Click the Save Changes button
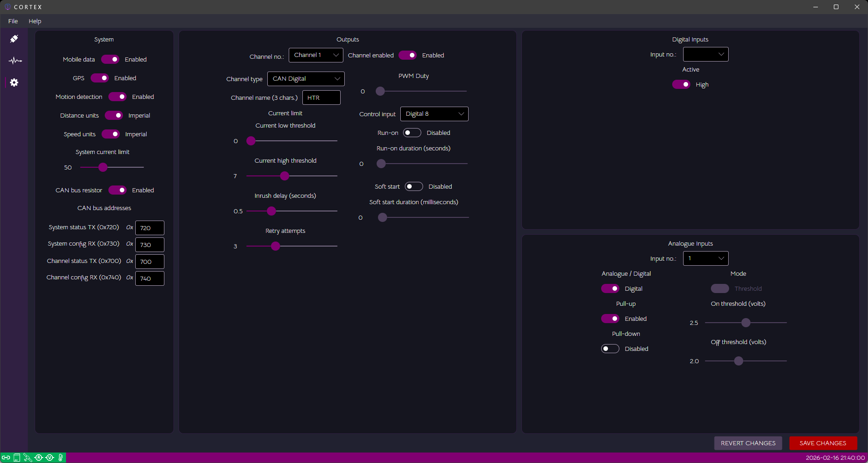This screenshot has width=868, height=463. pyautogui.click(x=822, y=443)
